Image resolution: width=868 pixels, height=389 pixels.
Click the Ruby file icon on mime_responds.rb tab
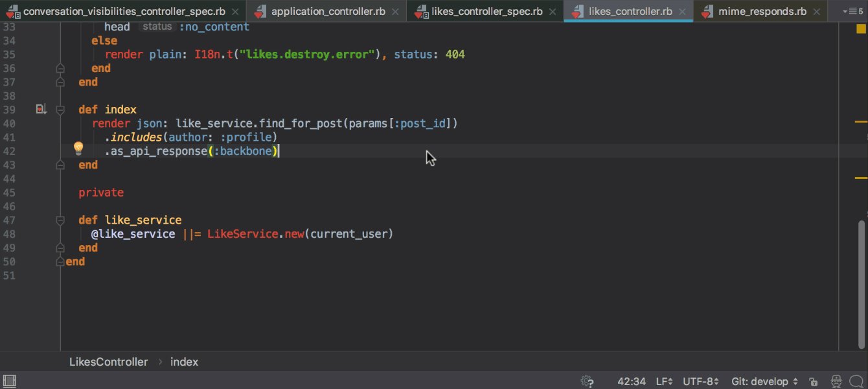(707, 12)
